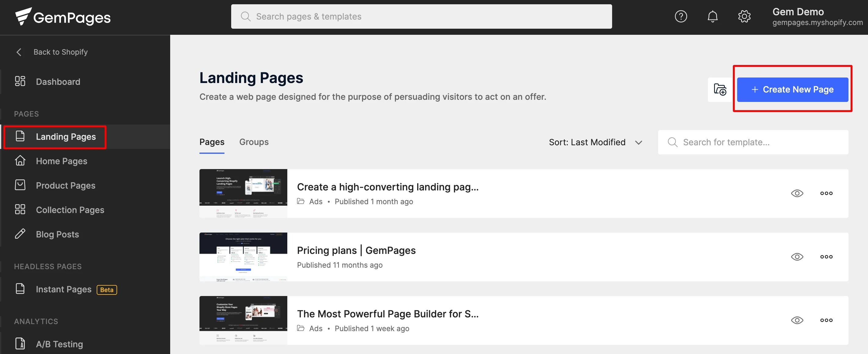Screen dimensions: 868x354
Task: Click the Collection Pages grid icon
Action: 20,209
